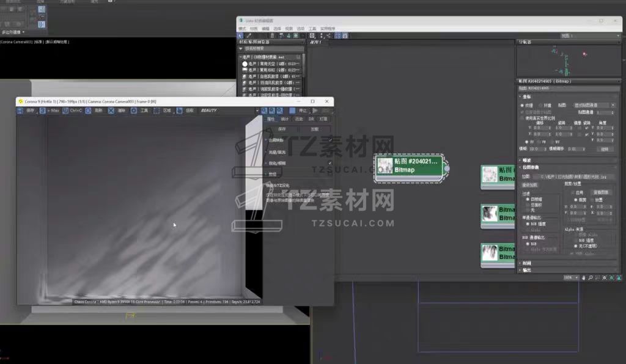
Task: Select the 纹理 radio button under 坐标
Action: 522,105
